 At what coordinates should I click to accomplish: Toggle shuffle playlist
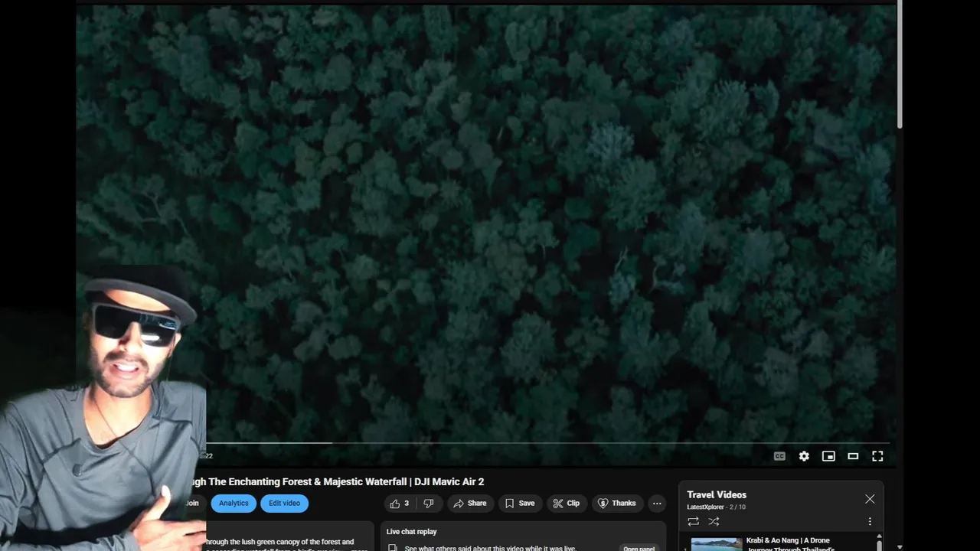(x=714, y=522)
